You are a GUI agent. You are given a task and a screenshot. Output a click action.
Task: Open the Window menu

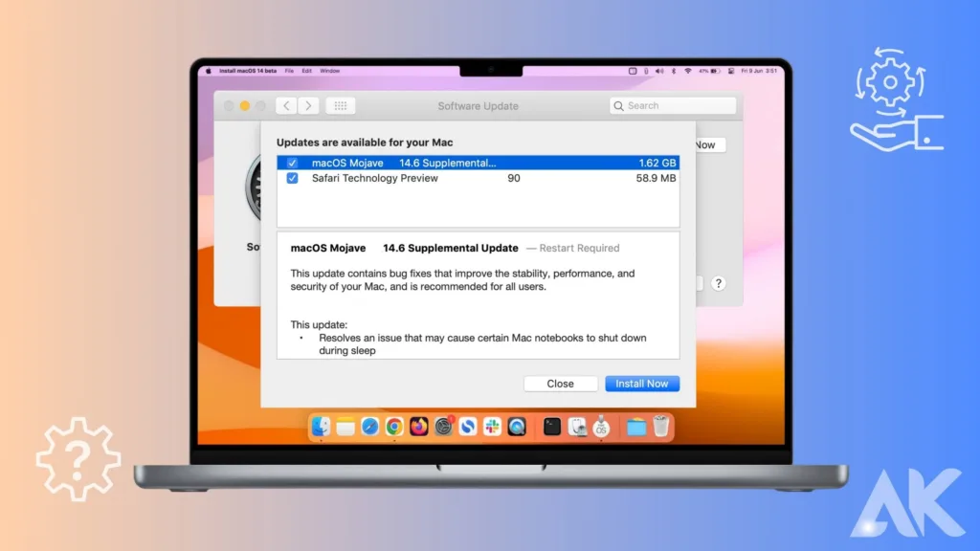click(x=330, y=71)
